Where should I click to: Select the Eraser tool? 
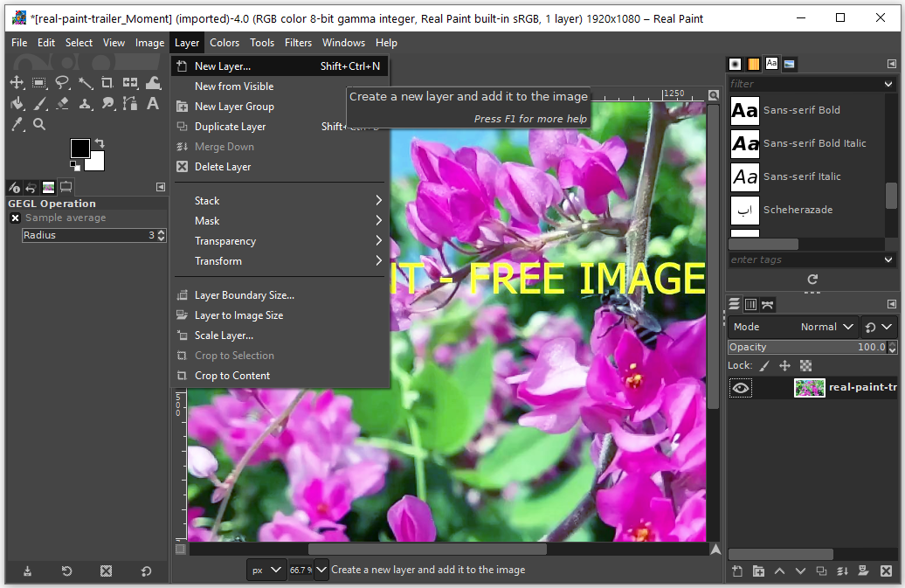pyautogui.click(x=62, y=104)
